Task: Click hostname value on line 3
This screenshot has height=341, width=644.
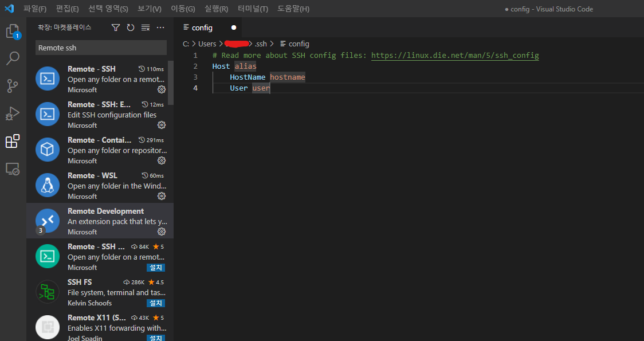Action: click(x=288, y=77)
